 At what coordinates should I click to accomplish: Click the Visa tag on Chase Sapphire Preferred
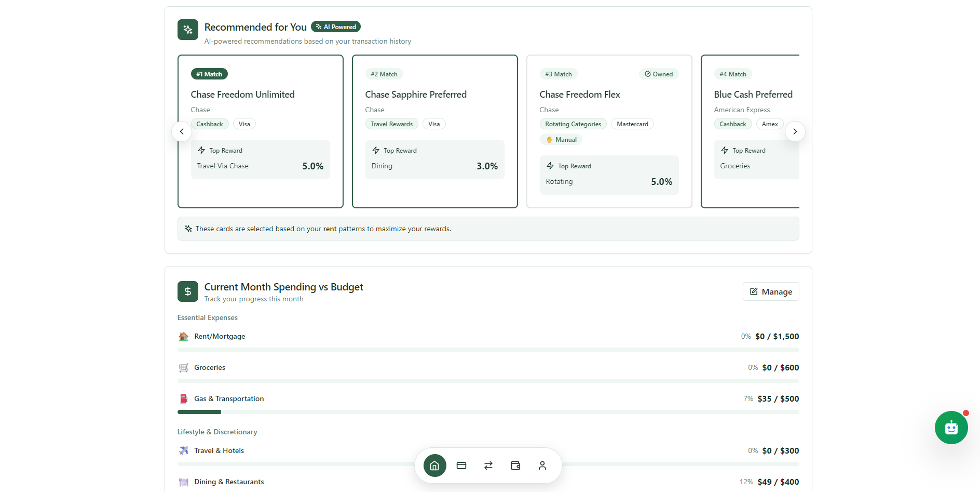pyautogui.click(x=434, y=124)
